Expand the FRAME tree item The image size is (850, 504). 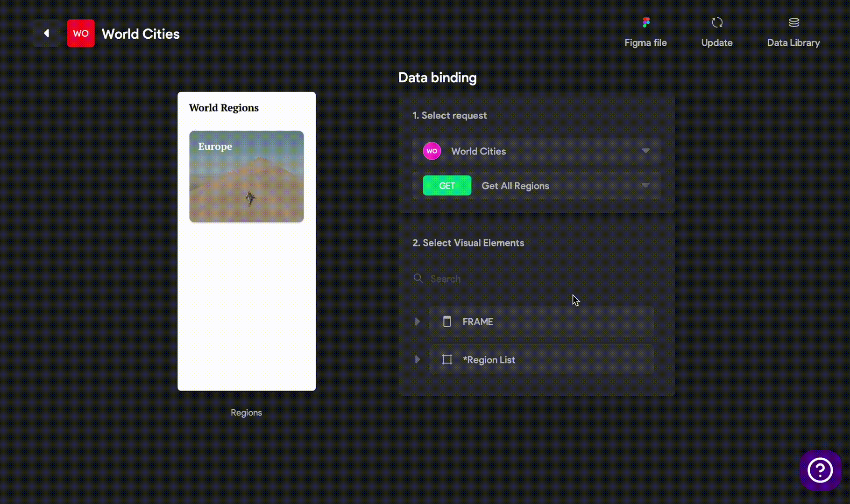(418, 322)
